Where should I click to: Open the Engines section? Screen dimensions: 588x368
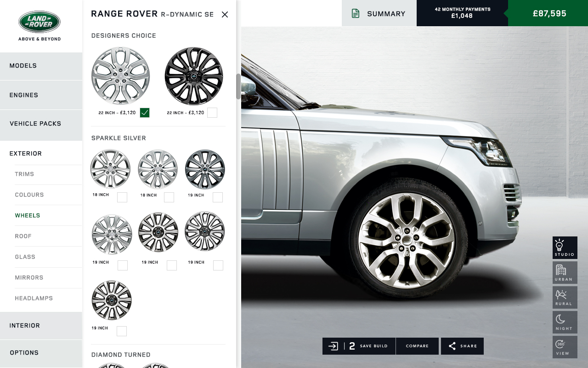[41, 95]
